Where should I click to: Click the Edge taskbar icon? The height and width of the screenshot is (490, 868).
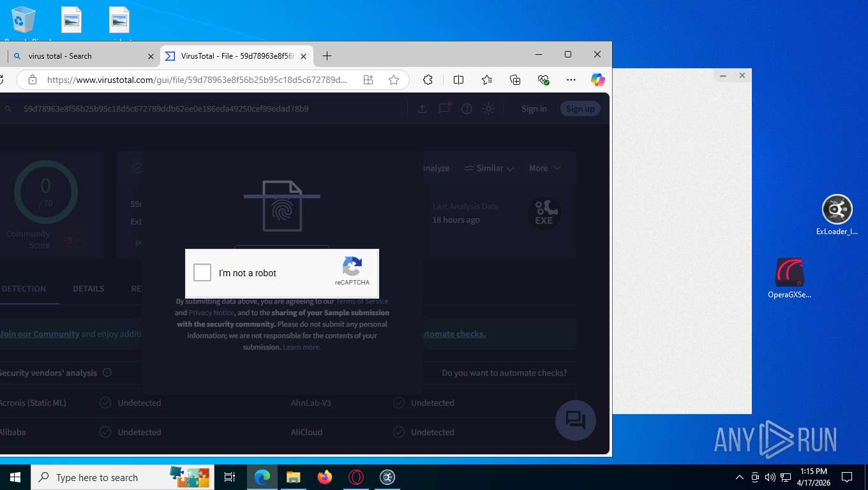pyautogui.click(x=262, y=477)
